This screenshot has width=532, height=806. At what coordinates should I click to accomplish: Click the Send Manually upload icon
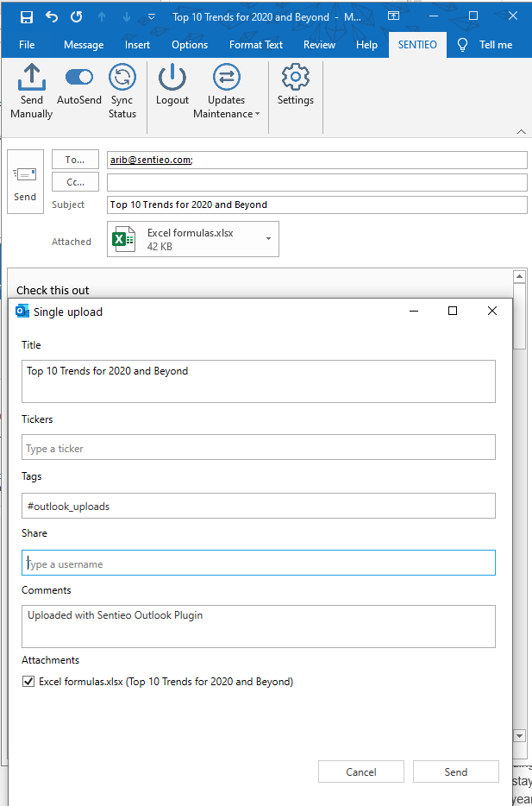31,77
